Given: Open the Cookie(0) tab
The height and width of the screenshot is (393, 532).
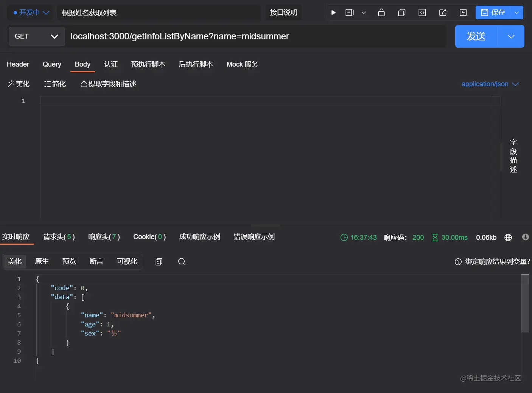Looking at the screenshot, I should pyautogui.click(x=149, y=237).
